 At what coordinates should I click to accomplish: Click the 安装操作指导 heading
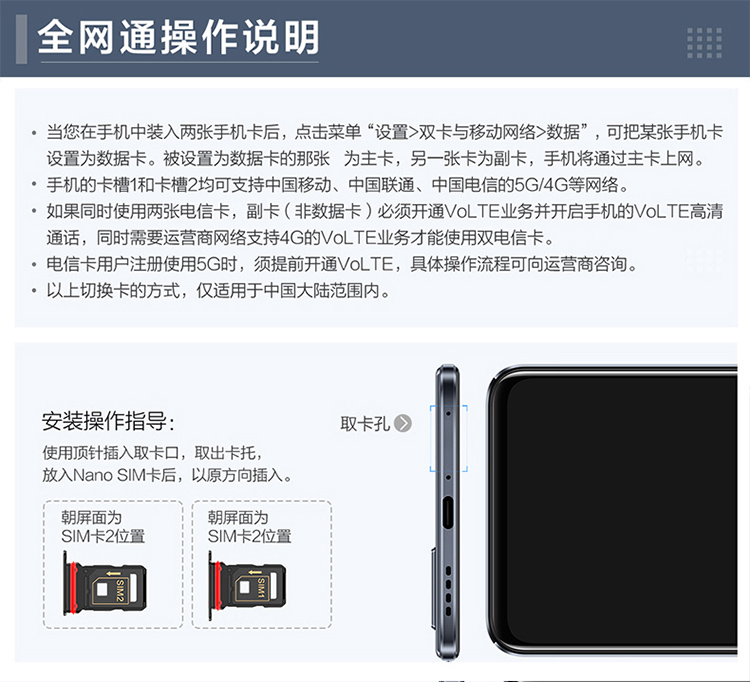pos(108,421)
